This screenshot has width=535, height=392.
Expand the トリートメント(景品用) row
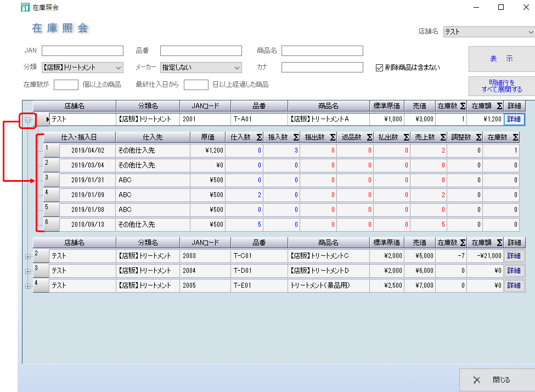click(27, 286)
